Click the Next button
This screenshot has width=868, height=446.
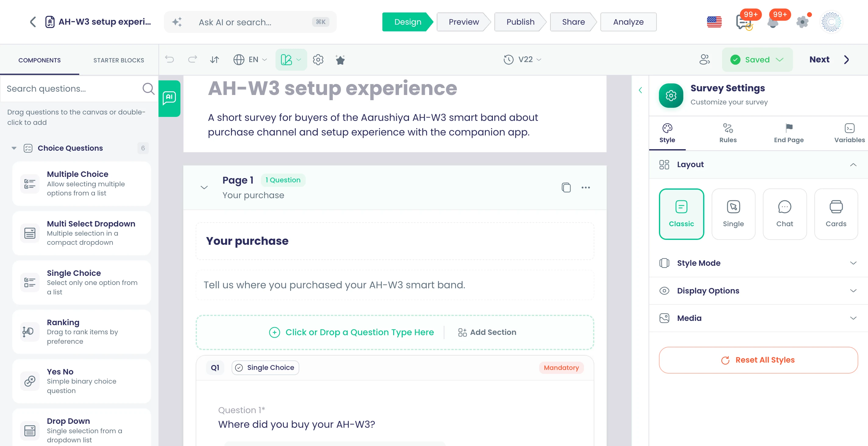829,60
